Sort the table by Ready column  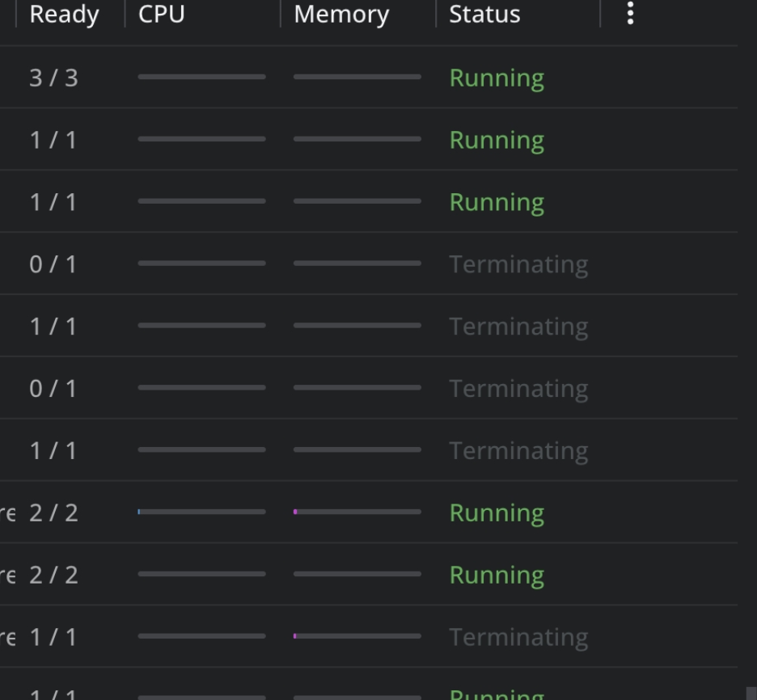(64, 15)
